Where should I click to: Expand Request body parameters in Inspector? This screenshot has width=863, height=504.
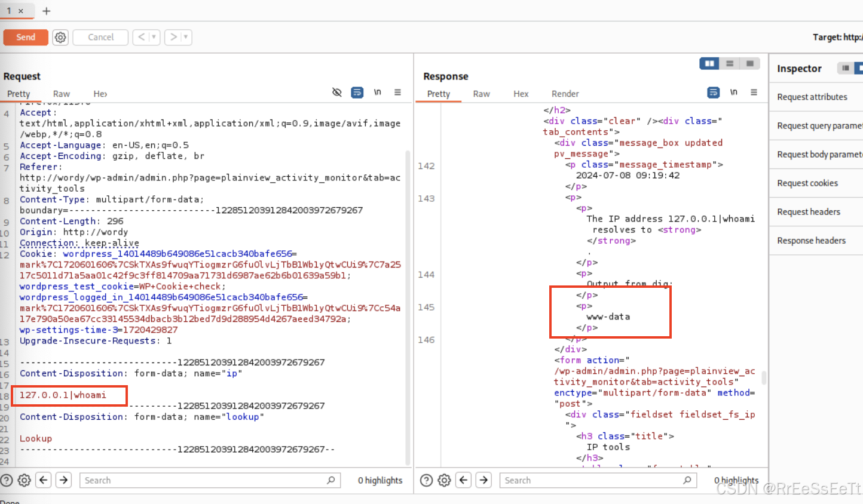click(816, 154)
